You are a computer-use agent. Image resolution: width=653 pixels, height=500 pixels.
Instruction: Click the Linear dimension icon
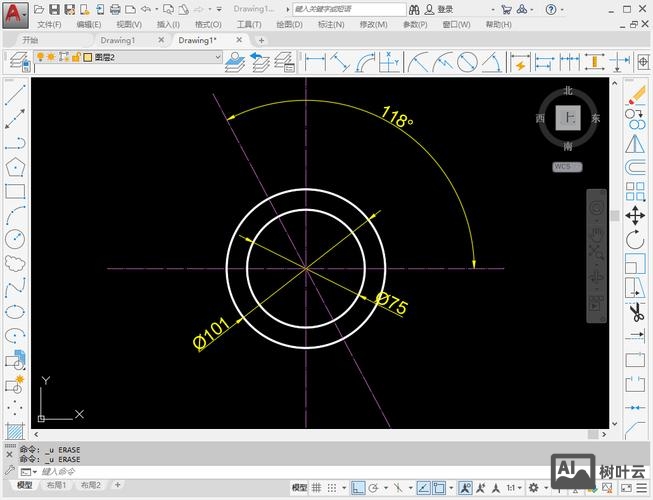point(315,62)
